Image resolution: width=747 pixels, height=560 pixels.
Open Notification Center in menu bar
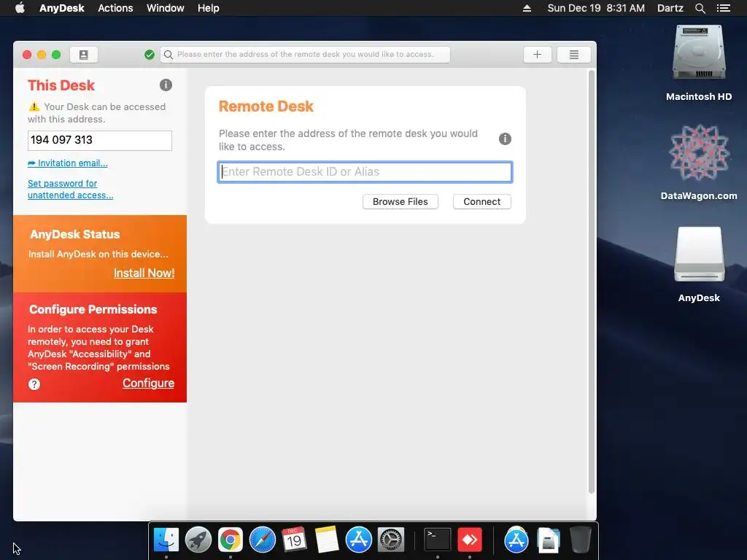click(723, 8)
